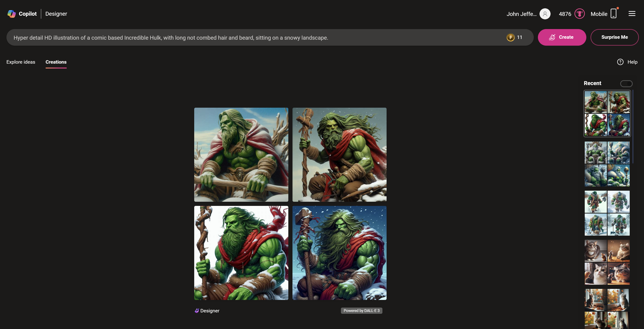Click the boost coin icon
Image resolution: width=644 pixels, height=329 pixels.
tap(510, 38)
